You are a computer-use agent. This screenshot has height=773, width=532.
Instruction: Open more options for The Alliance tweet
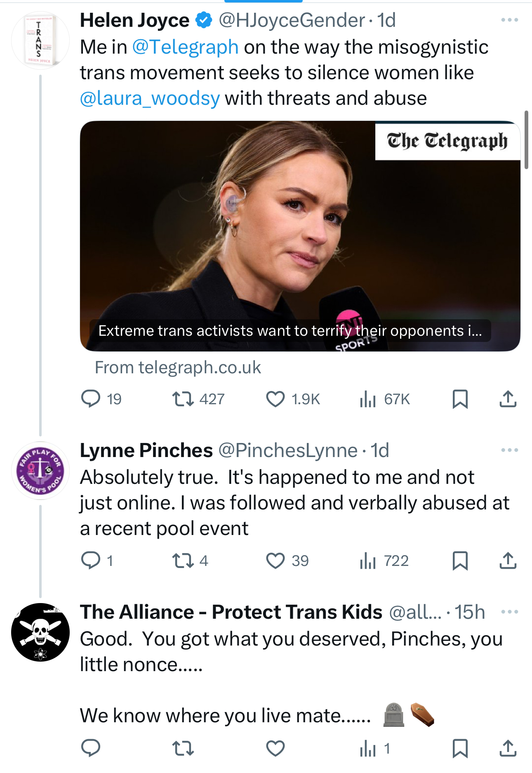(x=509, y=612)
